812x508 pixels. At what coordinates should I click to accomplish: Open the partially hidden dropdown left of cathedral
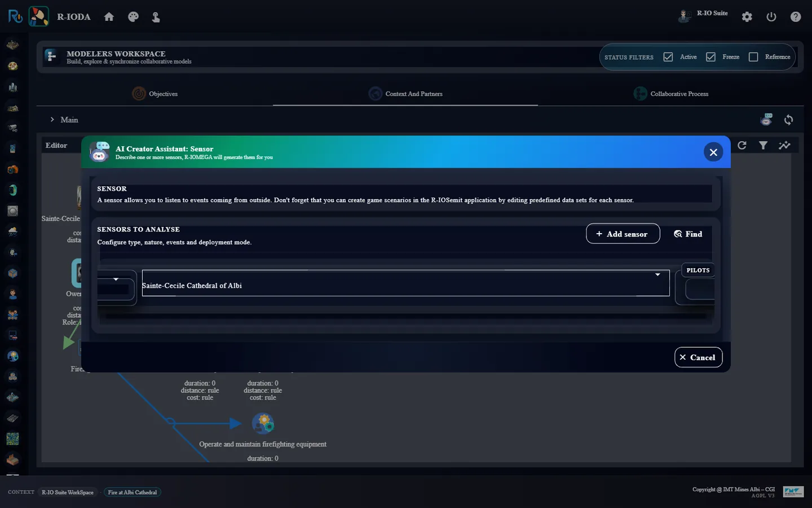[116, 288]
